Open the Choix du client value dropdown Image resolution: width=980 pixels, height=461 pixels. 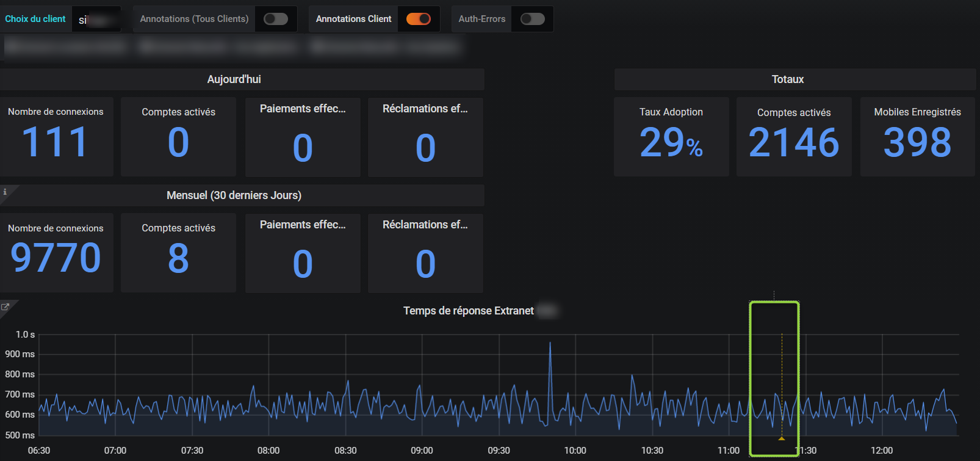pyautogui.click(x=96, y=20)
